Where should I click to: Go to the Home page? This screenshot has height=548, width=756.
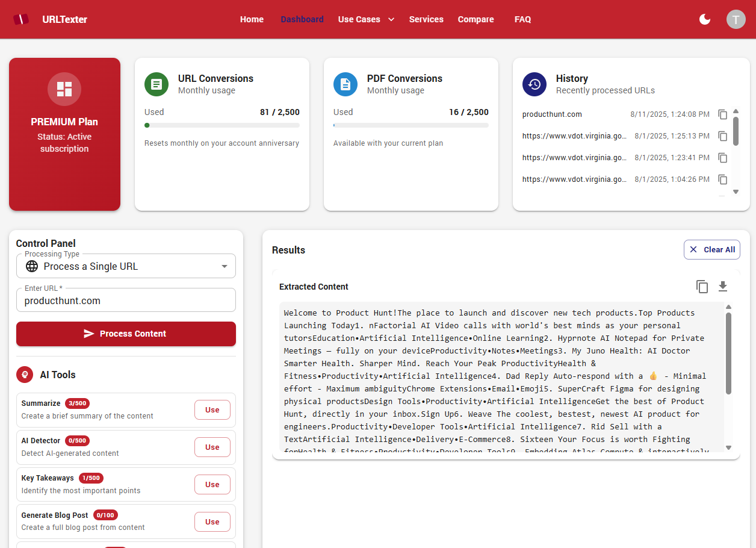point(252,19)
